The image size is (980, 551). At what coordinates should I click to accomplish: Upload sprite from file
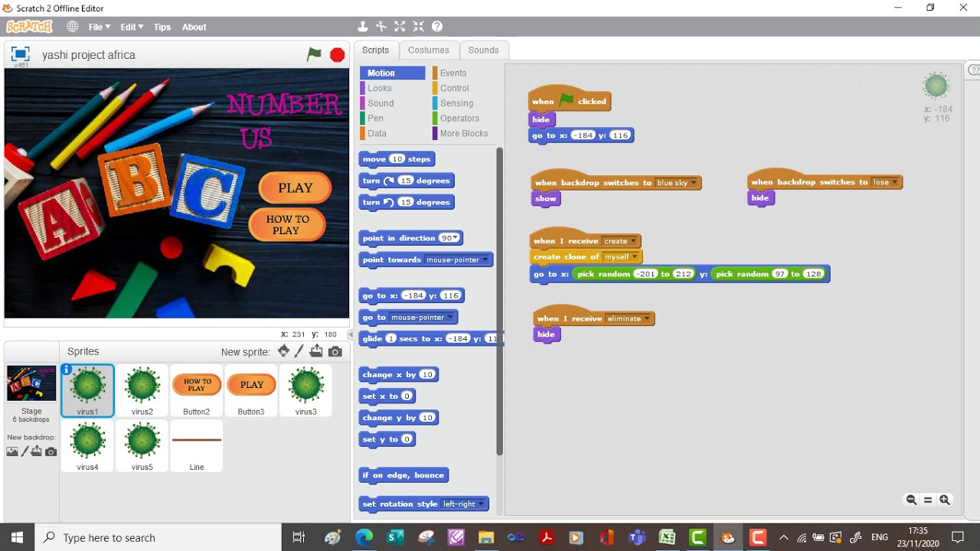[316, 351]
